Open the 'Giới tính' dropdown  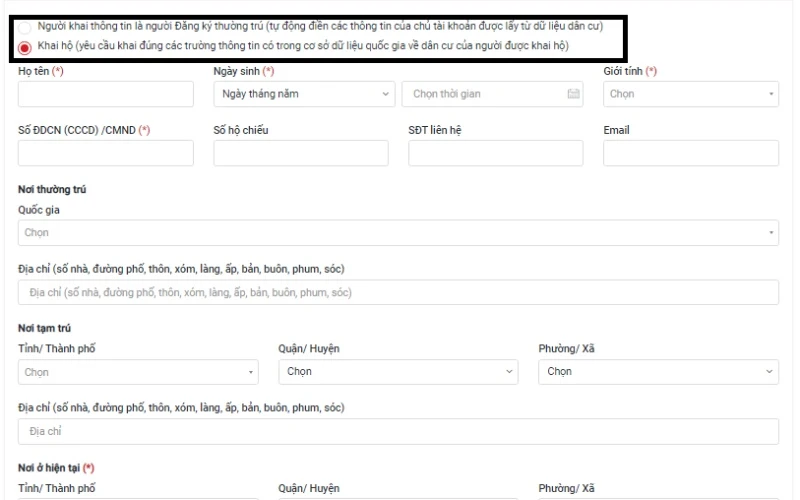[690, 94]
